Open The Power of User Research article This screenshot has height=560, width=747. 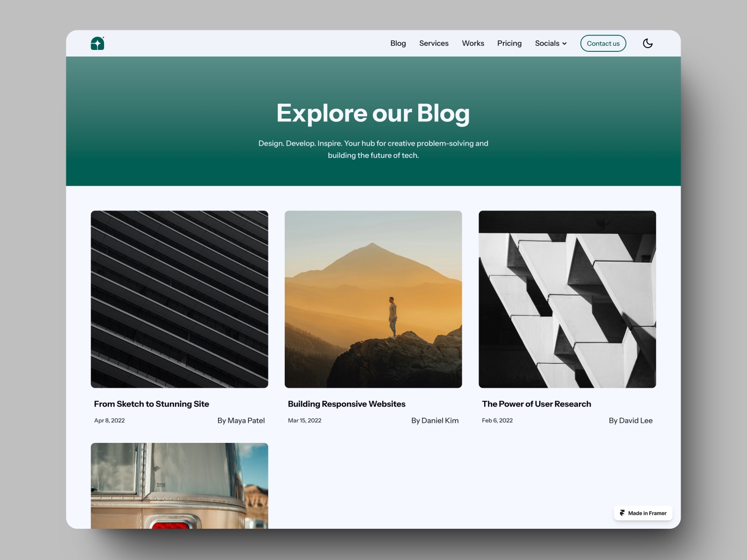[537, 404]
